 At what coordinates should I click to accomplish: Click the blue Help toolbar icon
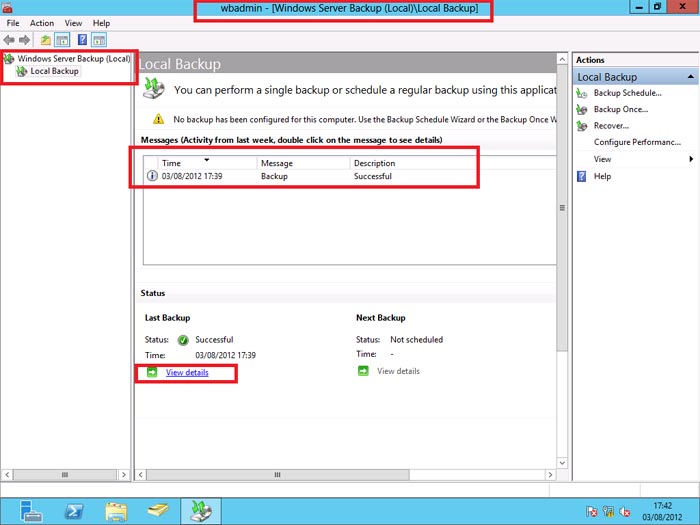[82, 40]
